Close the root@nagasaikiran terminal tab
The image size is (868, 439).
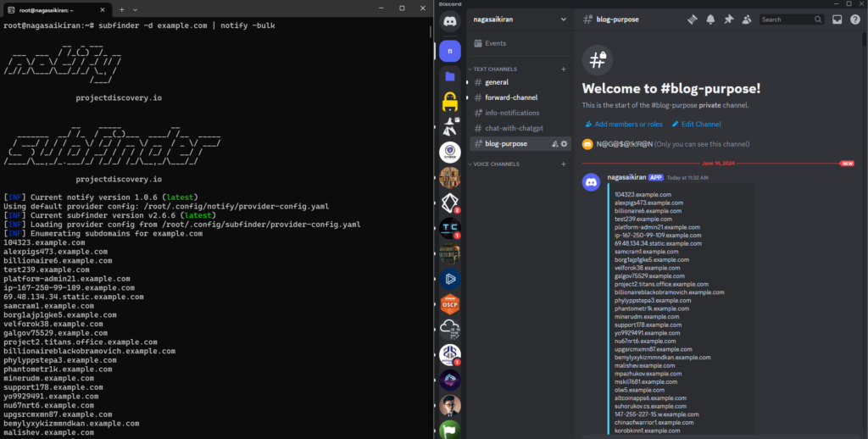coord(103,10)
